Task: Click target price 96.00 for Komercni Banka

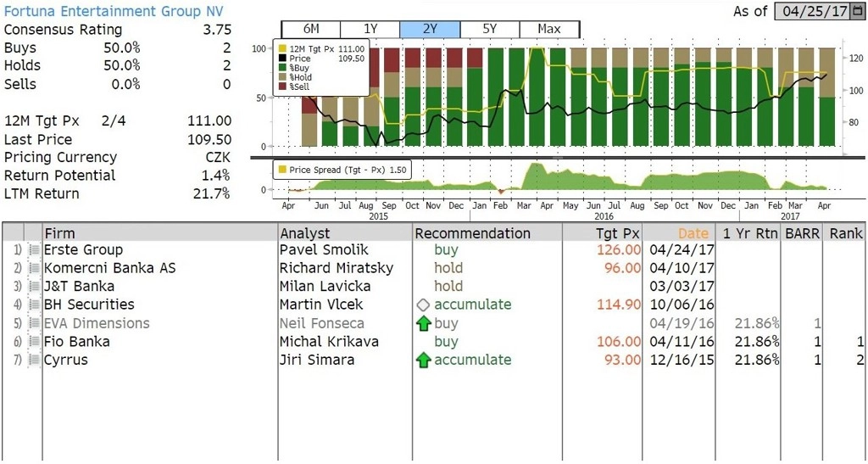Action: point(623,269)
